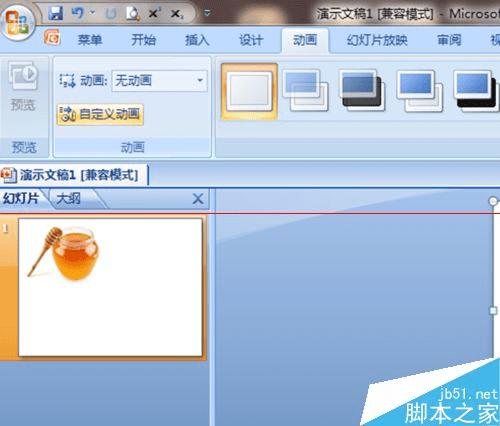Viewport: 500px width, 426px height.
Task: Switch to the 开始 tab
Action: coord(143,40)
